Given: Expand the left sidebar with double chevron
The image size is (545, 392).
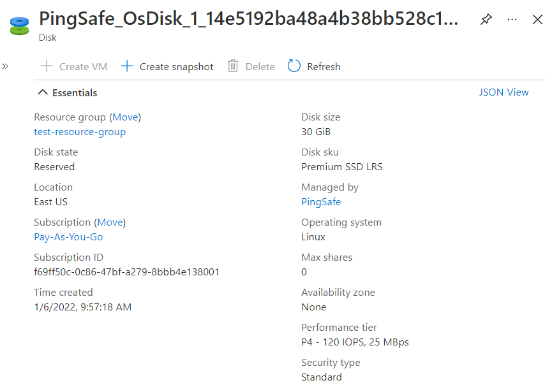Looking at the screenshot, I should [x=5, y=66].
